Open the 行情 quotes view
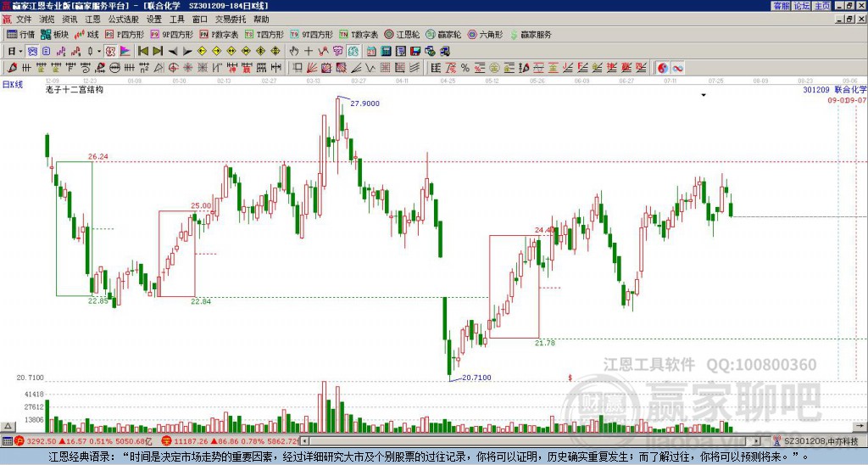The width and height of the screenshot is (868, 465). click(21, 34)
